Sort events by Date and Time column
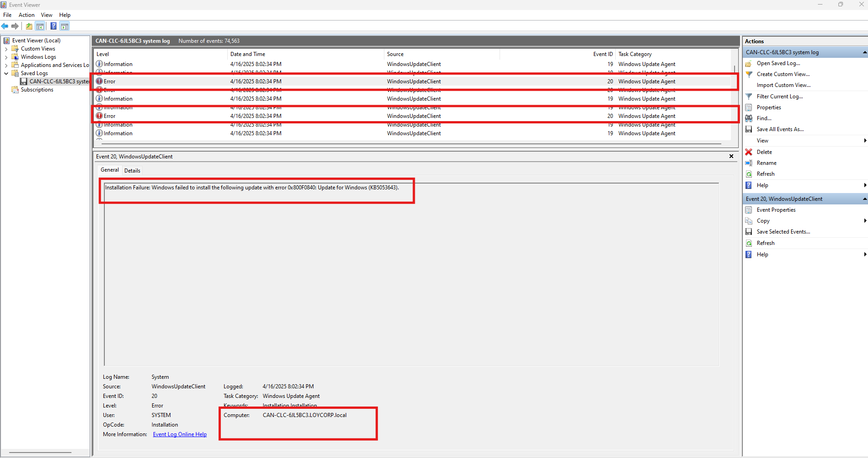 tap(248, 54)
